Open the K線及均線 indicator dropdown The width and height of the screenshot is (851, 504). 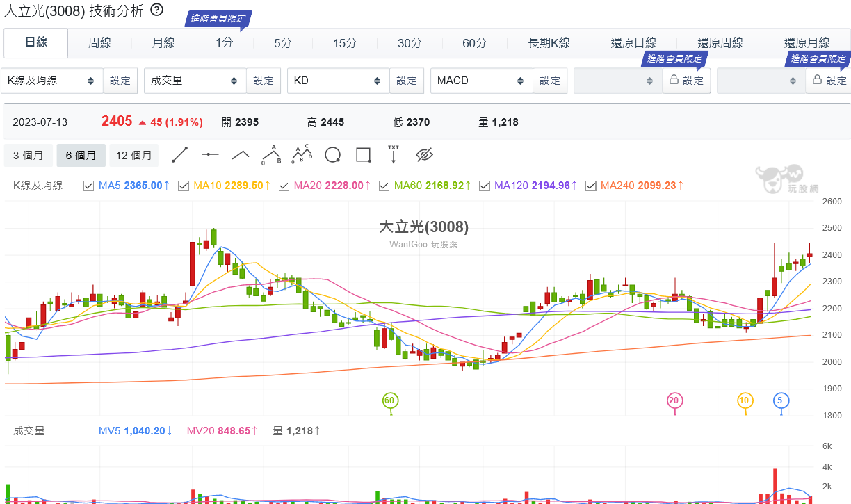point(52,81)
